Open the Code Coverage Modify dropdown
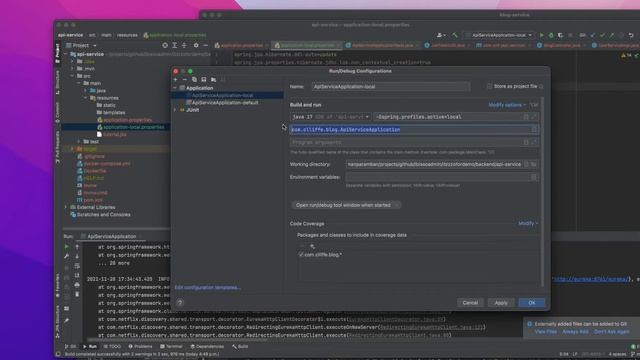Screen dimensions: 640x360 [528, 224]
